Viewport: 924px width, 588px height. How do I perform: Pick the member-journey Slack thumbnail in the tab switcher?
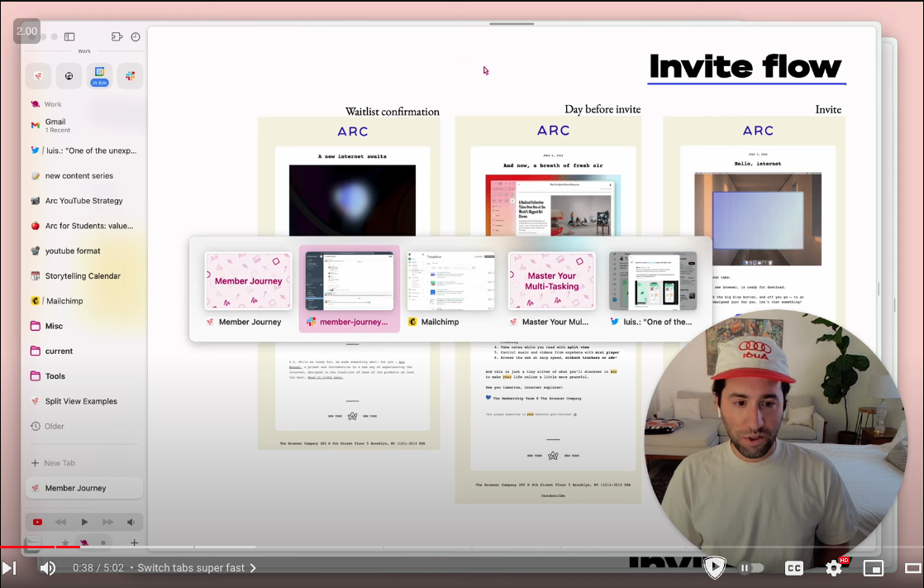point(350,289)
